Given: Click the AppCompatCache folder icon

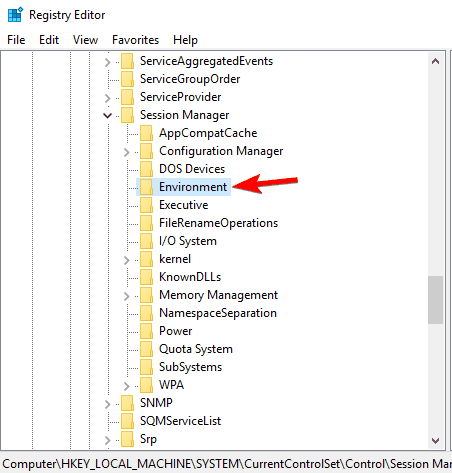Looking at the screenshot, I should click(146, 133).
